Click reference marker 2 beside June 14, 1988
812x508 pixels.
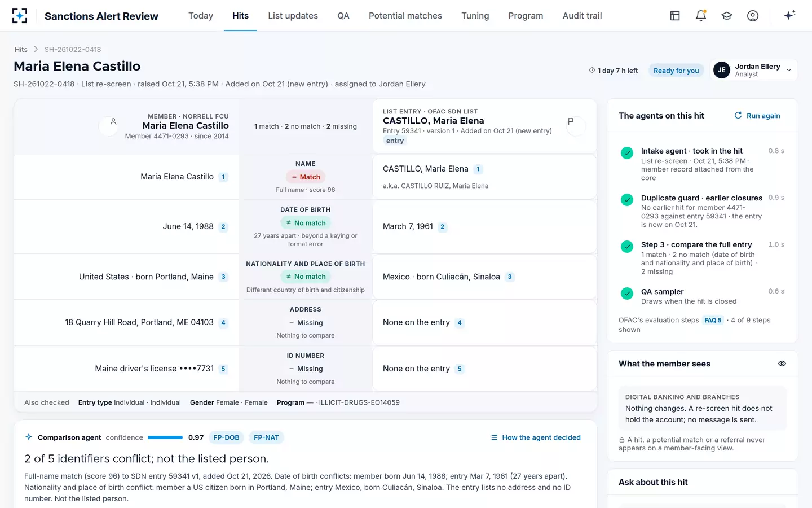[223, 227]
